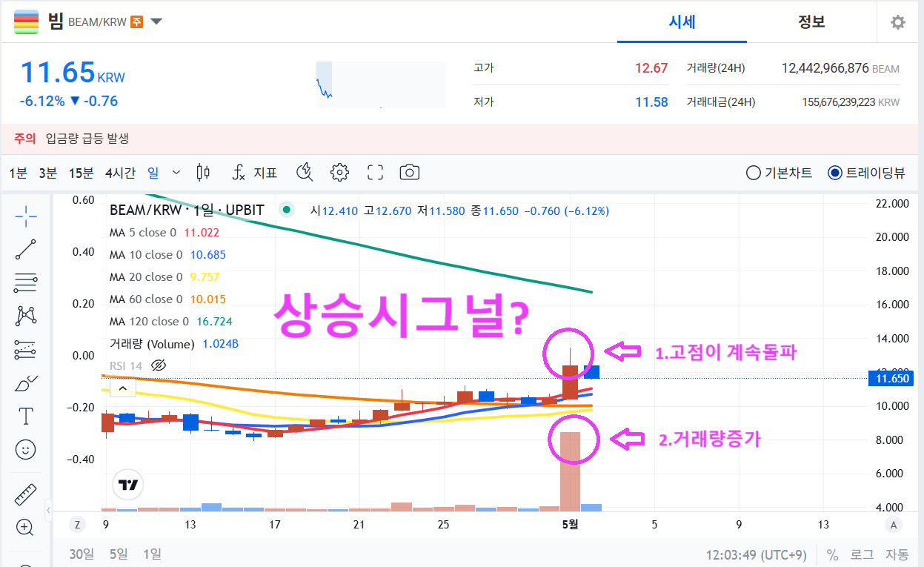Open chart settings via the gear icon
Image resolution: width=924 pixels, height=567 pixels.
(x=339, y=172)
